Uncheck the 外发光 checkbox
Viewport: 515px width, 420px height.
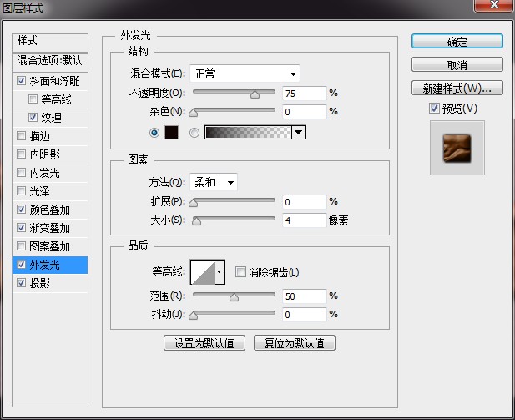coord(22,264)
